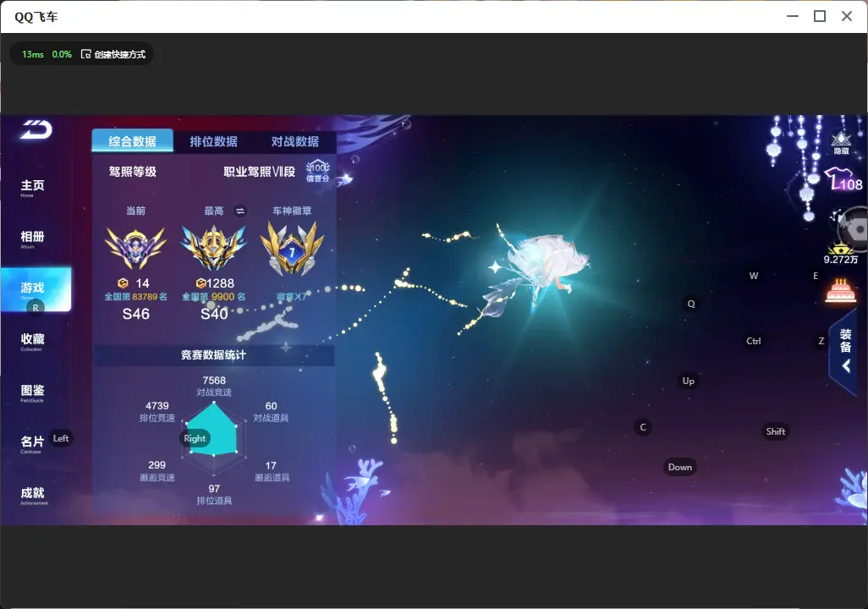Click the swap icon next to 最高
This screenshot has height=609, width=868.
click(x=240, y=211)
